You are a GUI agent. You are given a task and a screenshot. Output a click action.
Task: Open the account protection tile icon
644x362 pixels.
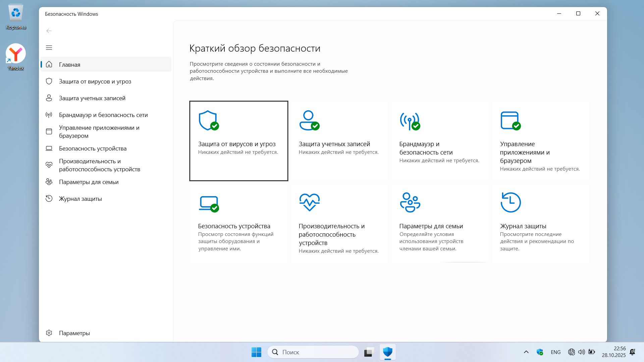[x=309, y=120]
